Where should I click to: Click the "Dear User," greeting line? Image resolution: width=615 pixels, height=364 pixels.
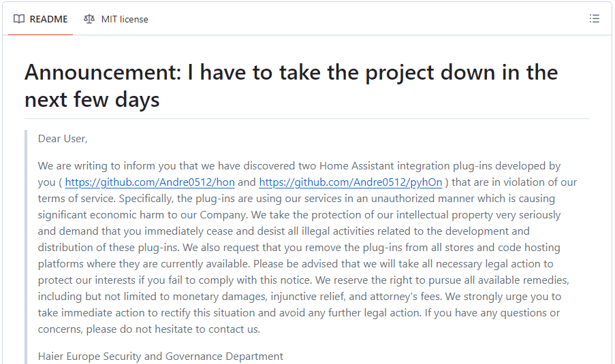pyautogui.click(x=63, y=139)
